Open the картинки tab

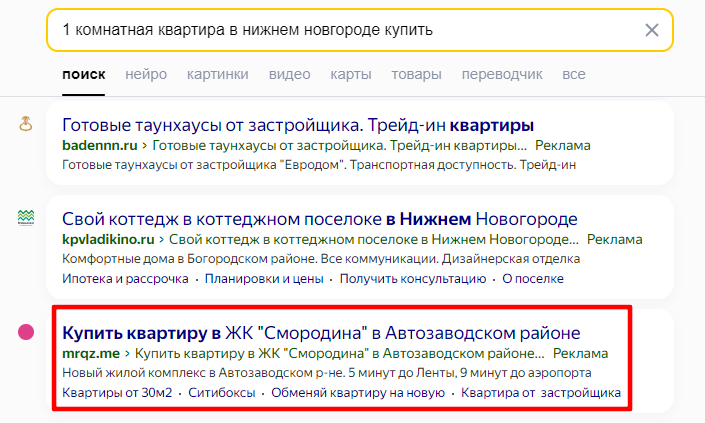coord(218,74)
